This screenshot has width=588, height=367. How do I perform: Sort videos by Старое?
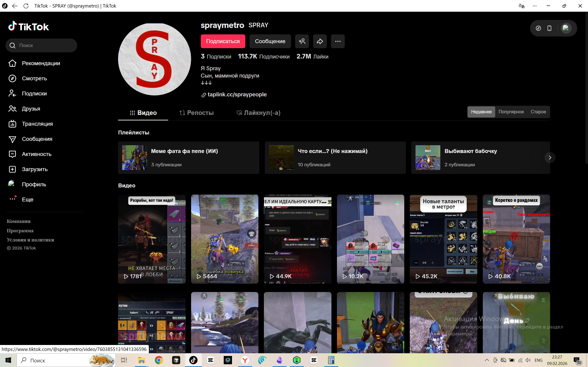[x=538, y=112]
